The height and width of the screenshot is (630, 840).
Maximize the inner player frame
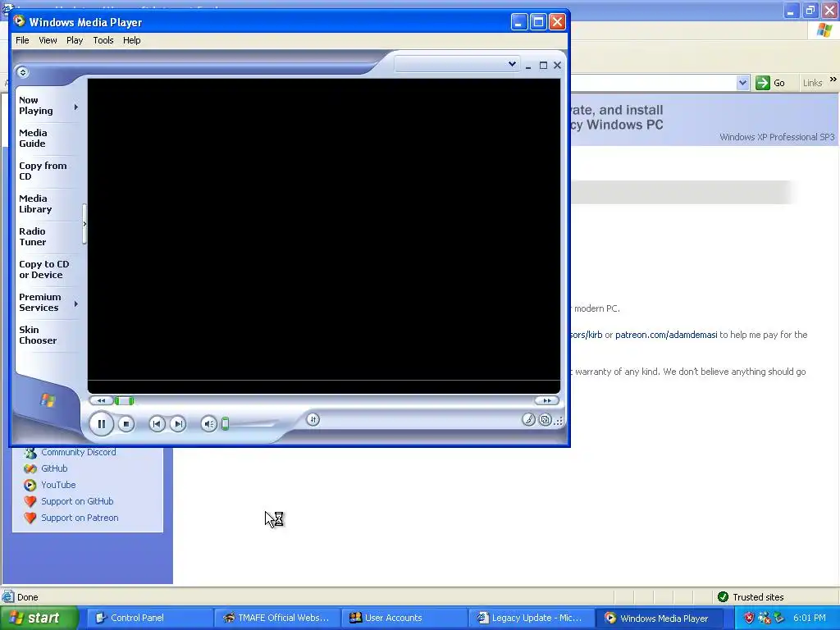tap(543, 66)
